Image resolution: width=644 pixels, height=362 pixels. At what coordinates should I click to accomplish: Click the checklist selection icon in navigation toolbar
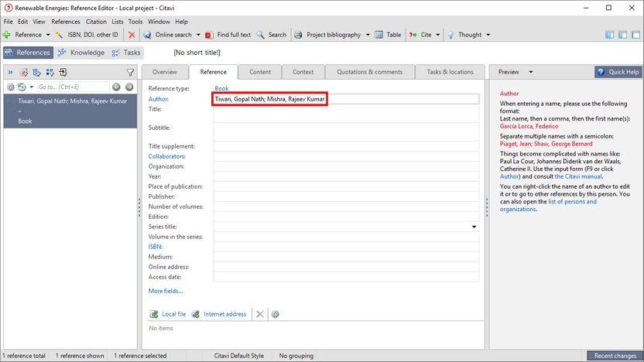coord(50,73)
